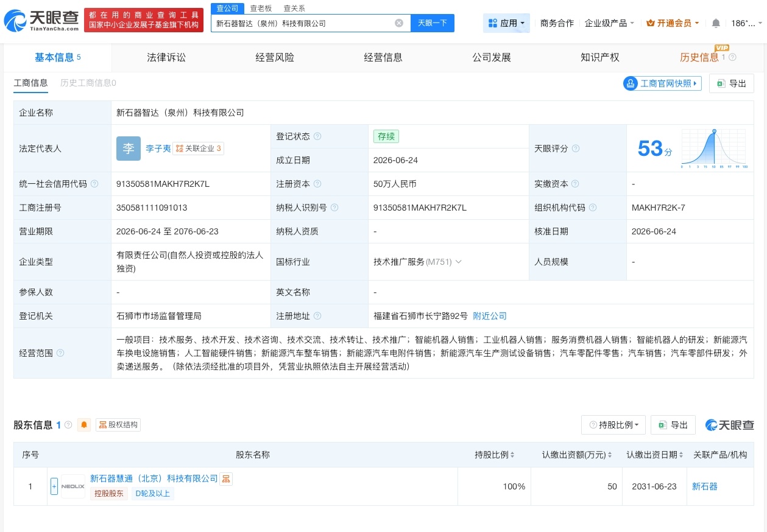Switch to 查老板 search tab
The width and height of the screenshot is (767, 532).
pyautogui.click(x=261, y=8)
